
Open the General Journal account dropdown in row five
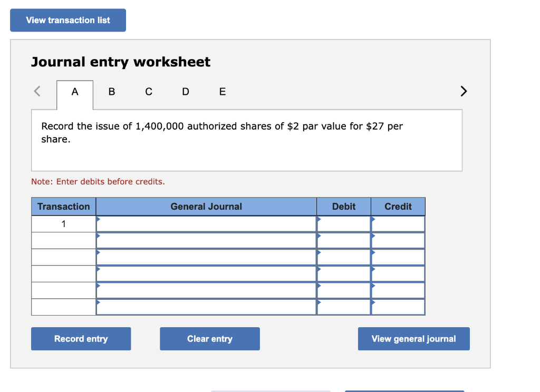[x=206, y=290]
